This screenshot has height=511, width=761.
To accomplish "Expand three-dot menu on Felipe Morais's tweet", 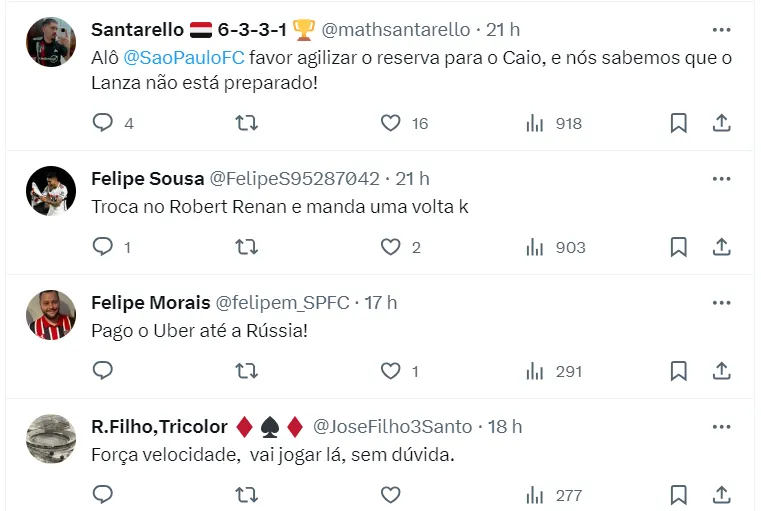I will (x=721, y=302).
